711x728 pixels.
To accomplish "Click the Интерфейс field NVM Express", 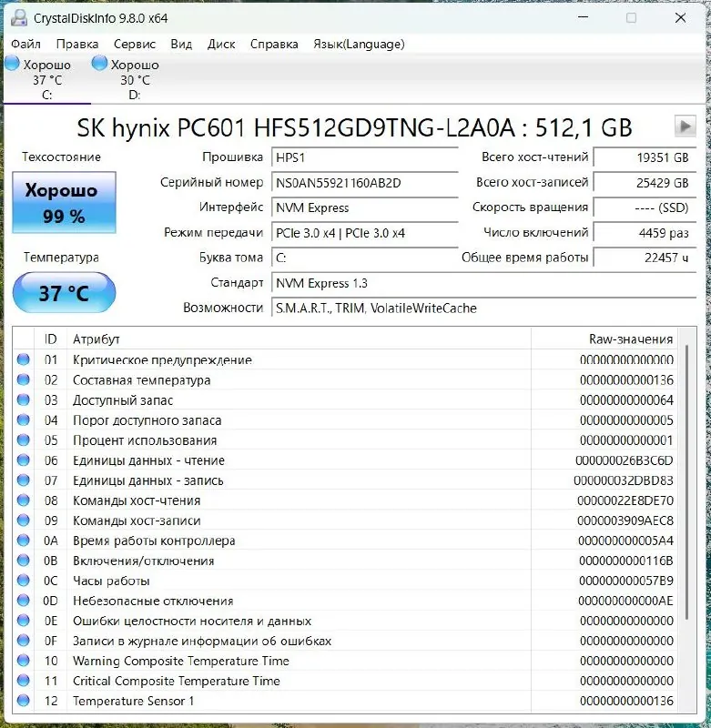I will tap(364, 208).
